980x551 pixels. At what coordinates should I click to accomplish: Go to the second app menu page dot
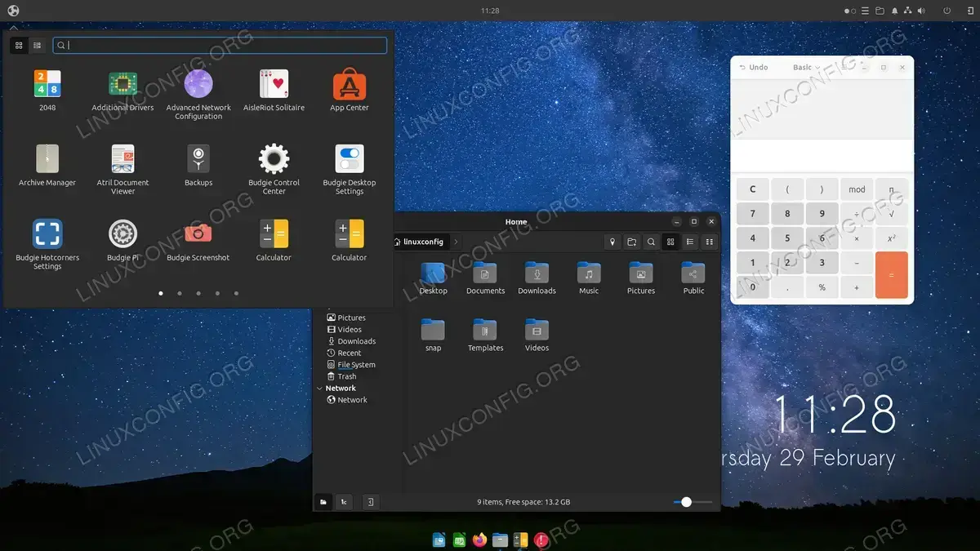pos(180,293)
